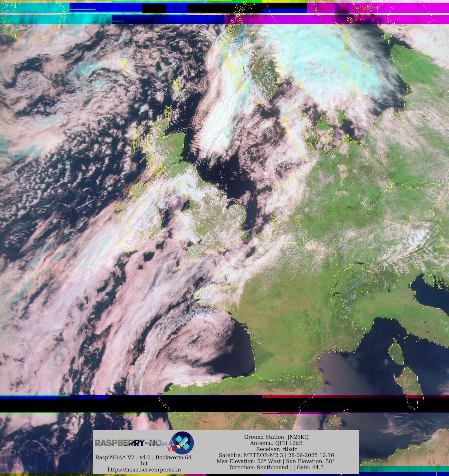
Task: Click the "Max Elevation: 50° West" line
Action: pyautogui.click(x=275, y=461)
